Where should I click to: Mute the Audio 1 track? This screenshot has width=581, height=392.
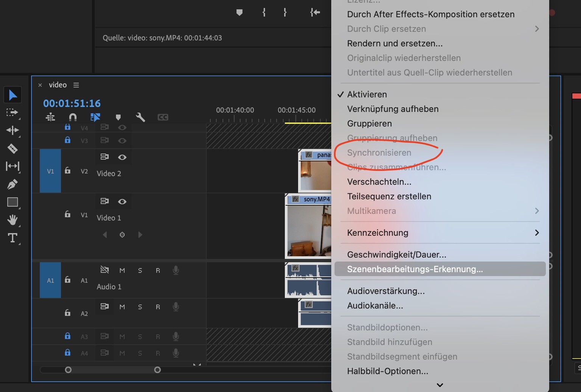click(x=122, y=271)
